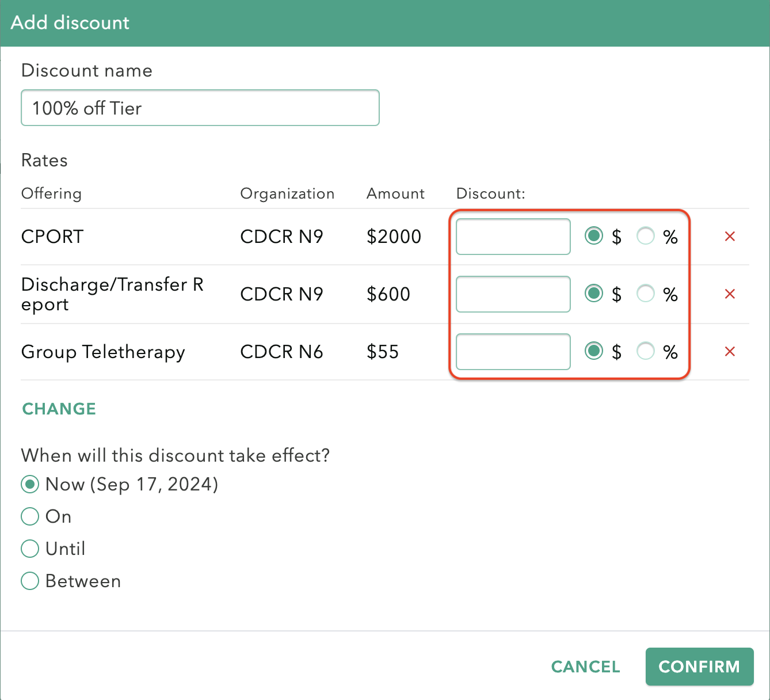Click the discount value field for Group Teletherapy
The height and width of the screenshot is (700, 770).
pos(512,351)
